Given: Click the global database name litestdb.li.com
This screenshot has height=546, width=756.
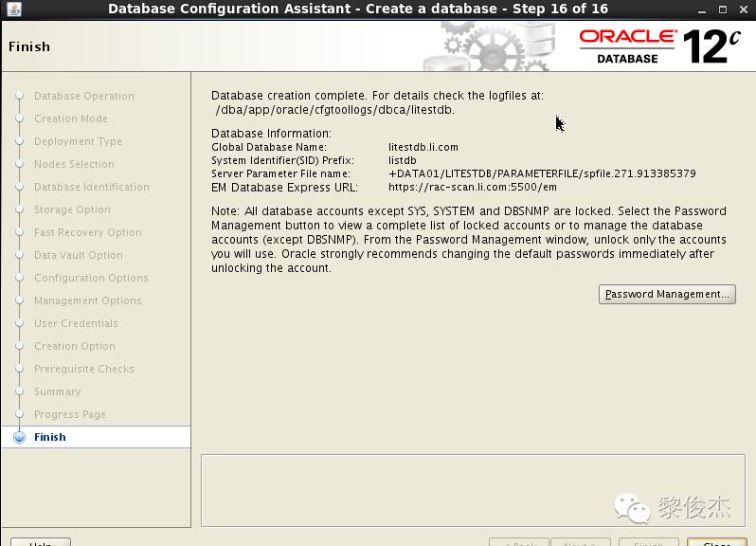Looking at the screenshot, I should coord(423,147).
